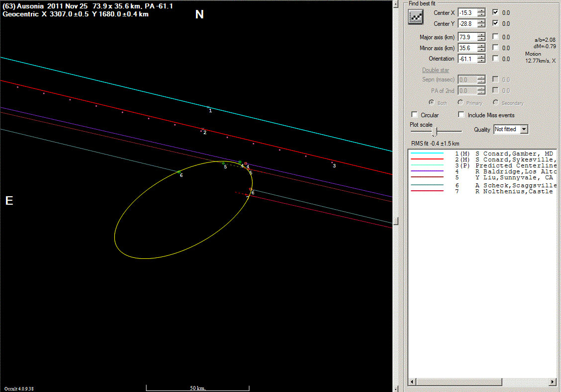
Task: Click the Orientation input field
Action: [x=468, y=59]
